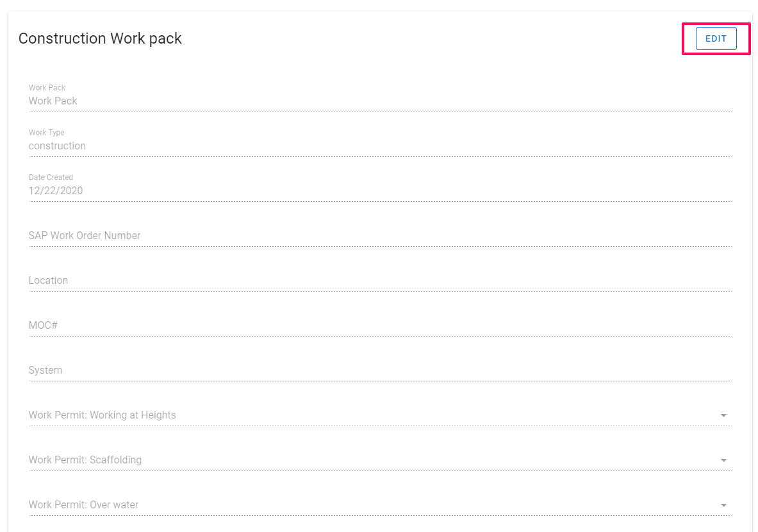The width and height of the screenshot is (758, 532).
Task: Click the Work Pack field value
Action: tap(53, 101)
